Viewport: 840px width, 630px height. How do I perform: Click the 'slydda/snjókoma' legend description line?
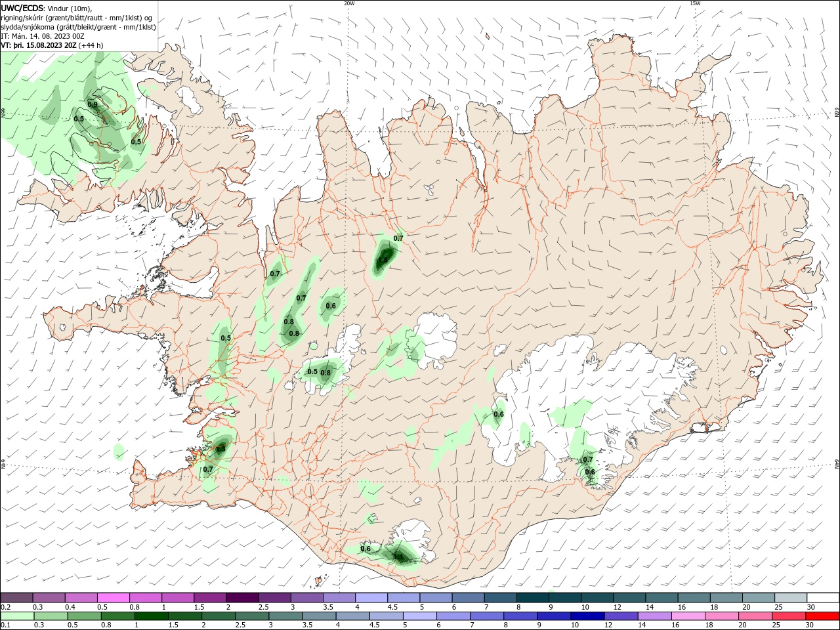coord(78,27)
